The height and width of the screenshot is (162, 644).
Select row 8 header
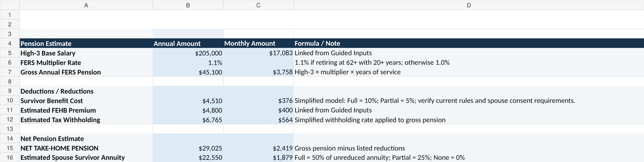10,81
